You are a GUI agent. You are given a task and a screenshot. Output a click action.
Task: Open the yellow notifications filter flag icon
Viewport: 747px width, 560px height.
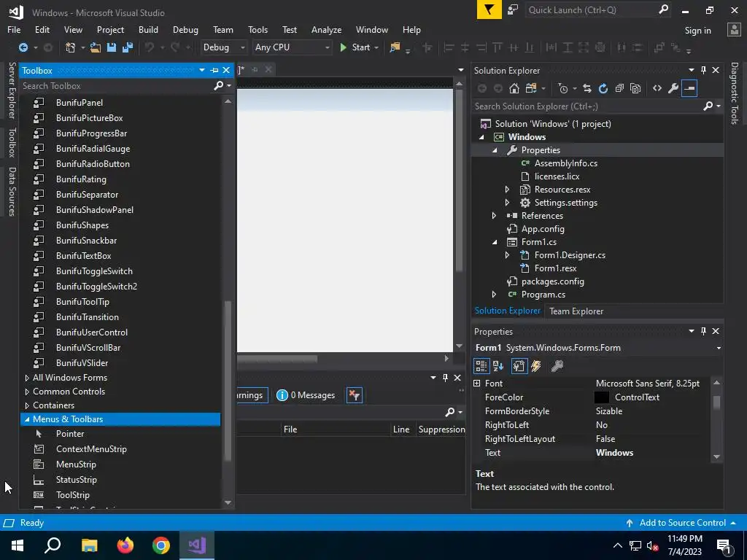tap(489, 10)
